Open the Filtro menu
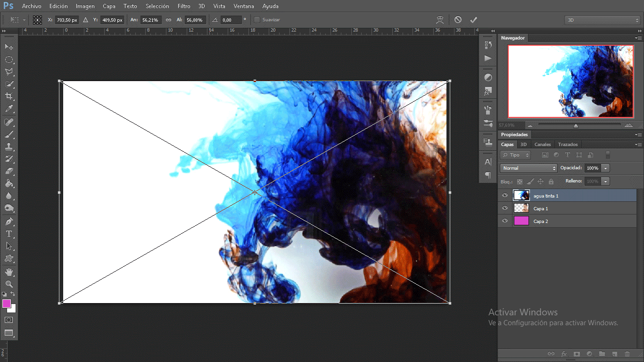The width and height of the screenshot is (644, 362). tap(184, 6)
